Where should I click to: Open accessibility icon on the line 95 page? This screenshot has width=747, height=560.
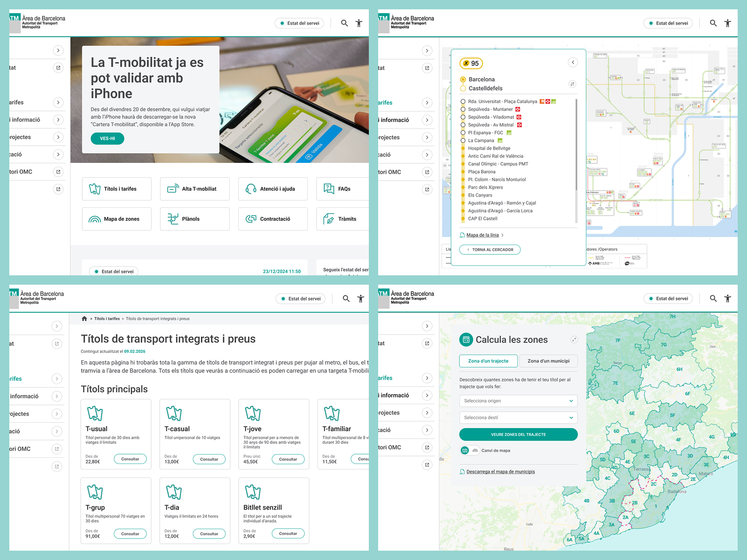click(727, 23)
